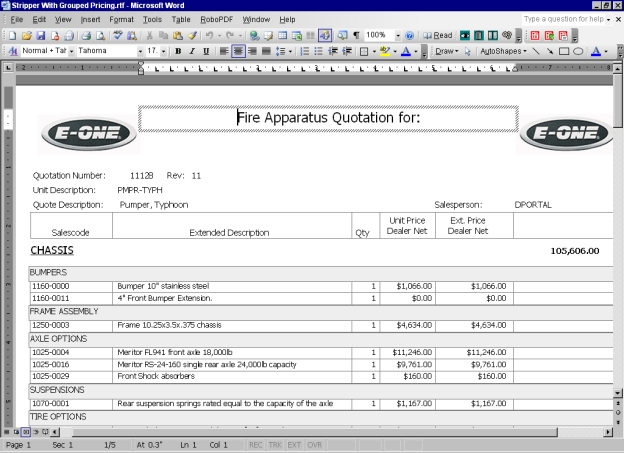
Task: Toggle the Drawing toolbar button
Action: click(x=325, y=36)
